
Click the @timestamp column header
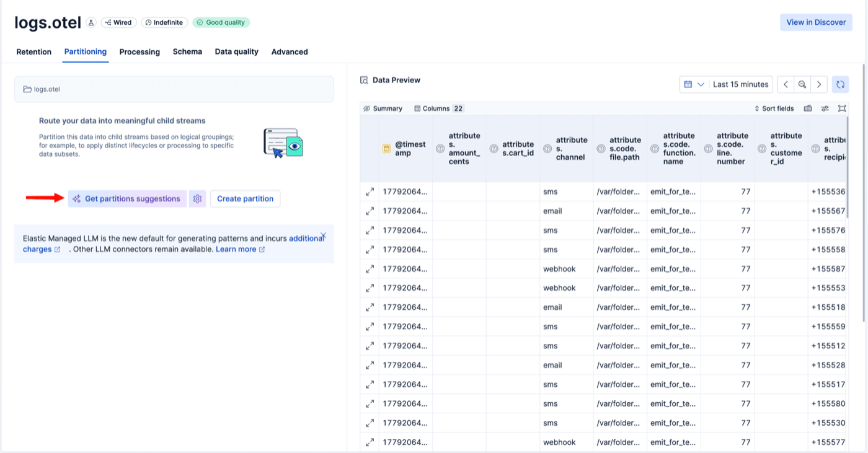405,149
